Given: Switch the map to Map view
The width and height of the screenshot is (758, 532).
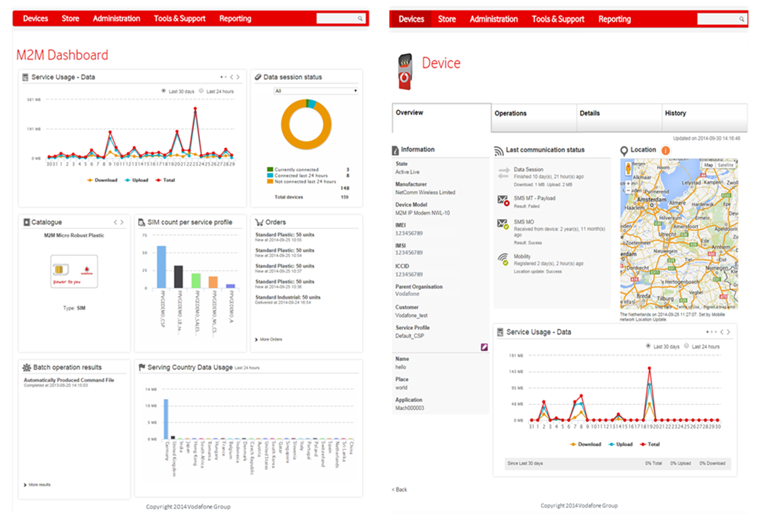Looking at the screenshot, I should tap(708, 165).
